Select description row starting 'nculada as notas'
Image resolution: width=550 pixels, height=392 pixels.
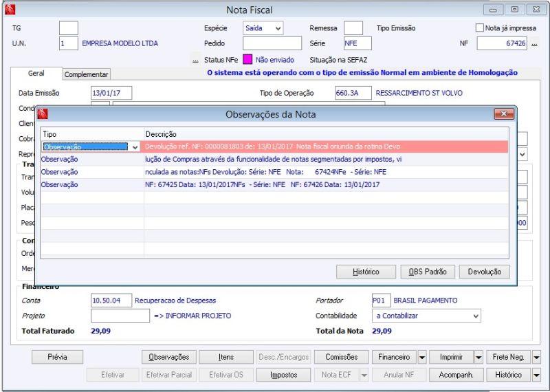point(326,172)
